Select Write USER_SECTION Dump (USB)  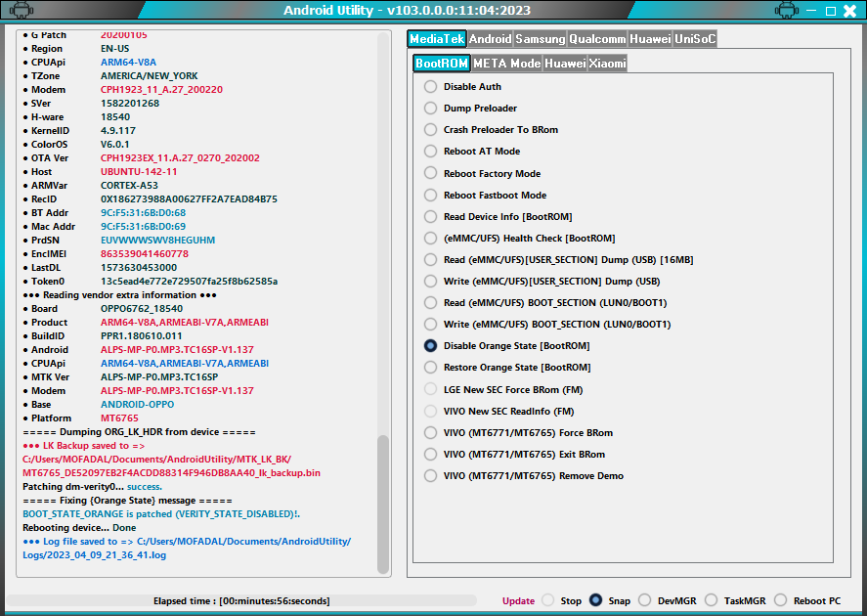pos(430,282)
